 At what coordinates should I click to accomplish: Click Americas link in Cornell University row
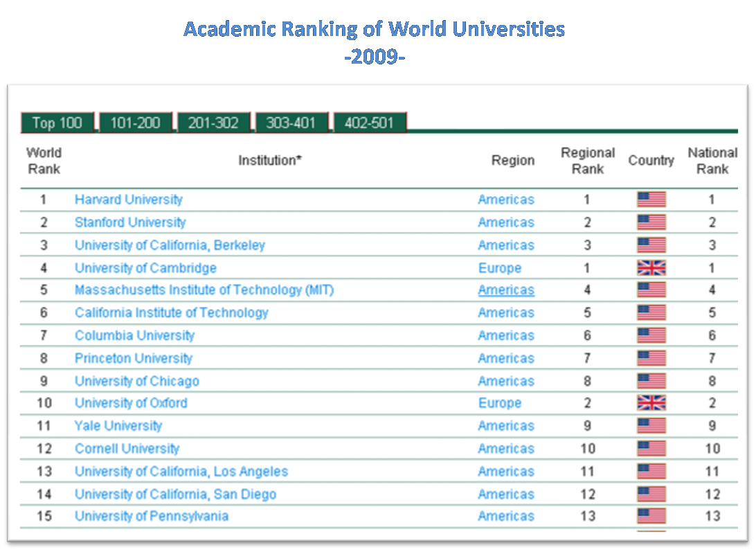coord(506,449)
